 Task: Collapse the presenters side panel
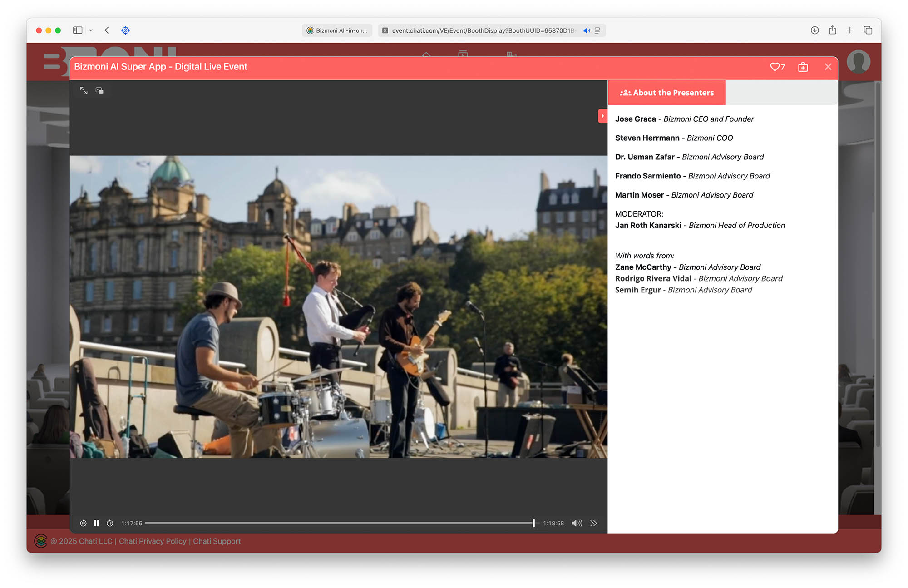tap(602, 116)
